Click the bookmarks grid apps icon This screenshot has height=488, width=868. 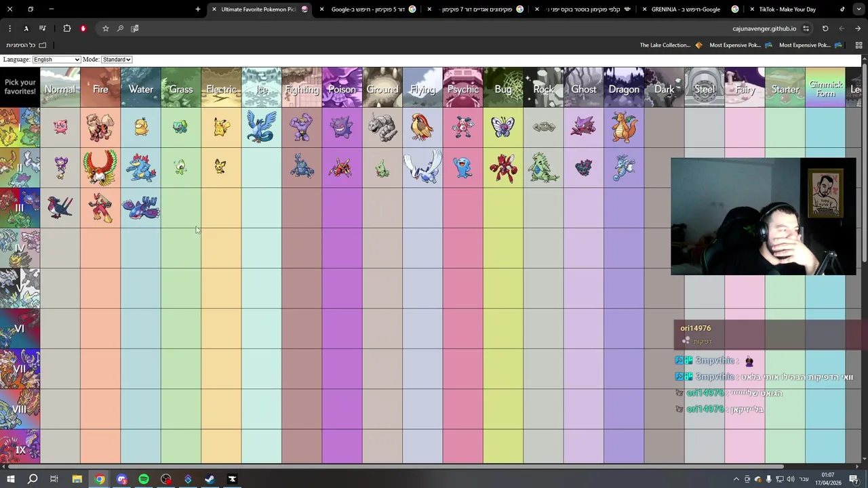click(x=859, y=45)
